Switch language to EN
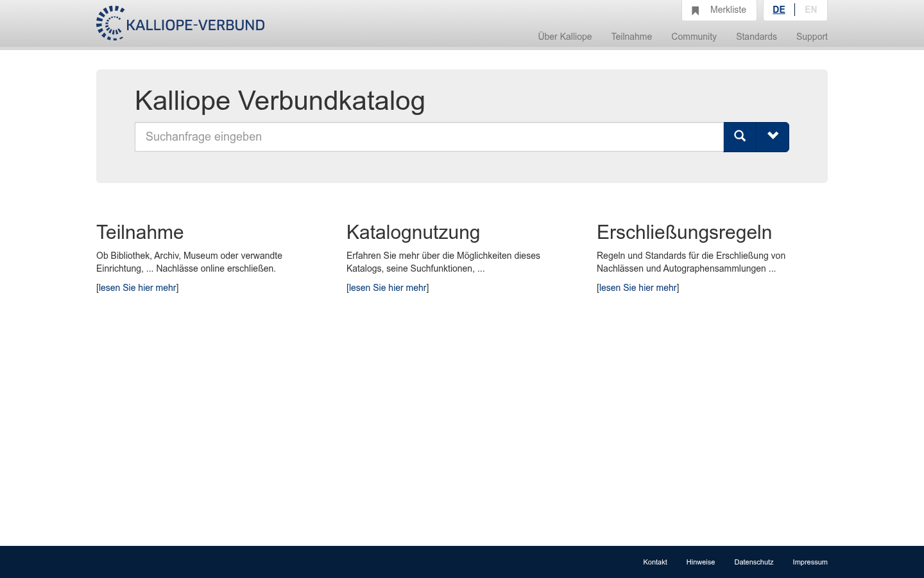This screenshot has height=578, width=924. click(x=811, y=10)
